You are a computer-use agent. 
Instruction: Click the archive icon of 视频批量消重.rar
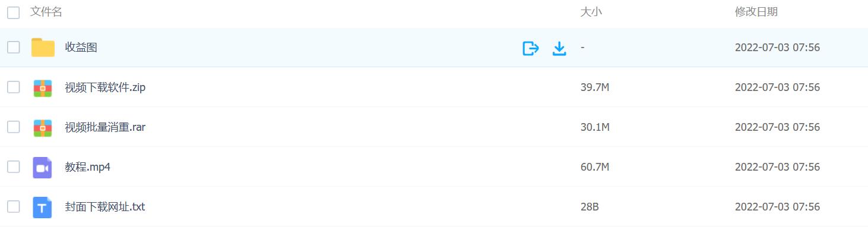(x=43, y=127)
